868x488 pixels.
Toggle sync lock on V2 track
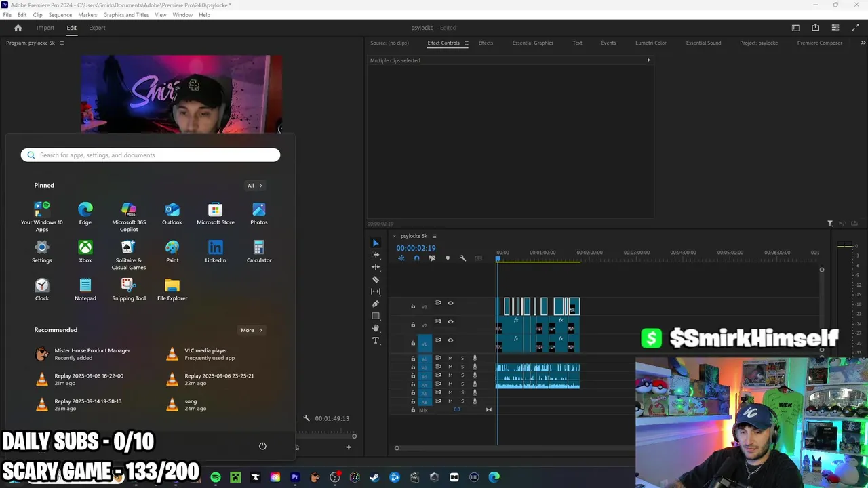pyautogui.click(x=438, y=321)
